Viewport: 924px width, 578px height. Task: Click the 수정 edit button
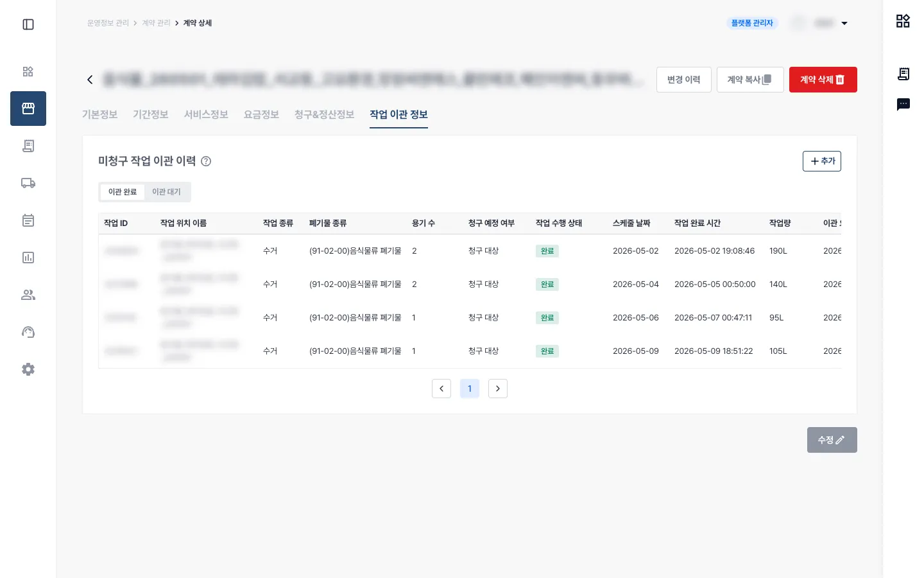point(832,440)
